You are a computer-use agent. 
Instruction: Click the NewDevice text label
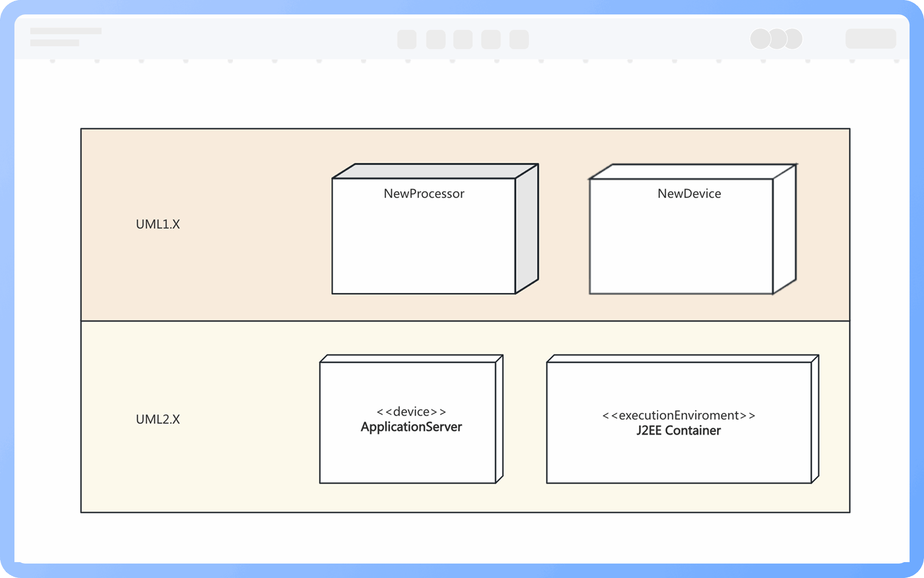tap(689, 194)
